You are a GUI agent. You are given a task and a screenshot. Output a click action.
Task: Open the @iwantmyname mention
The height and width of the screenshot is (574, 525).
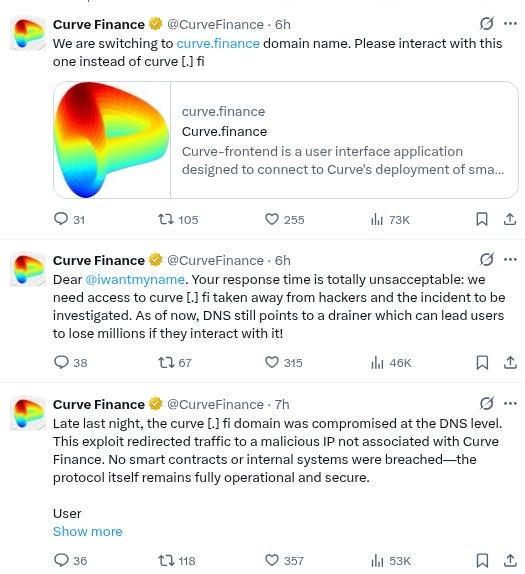[x=135, y=279]
